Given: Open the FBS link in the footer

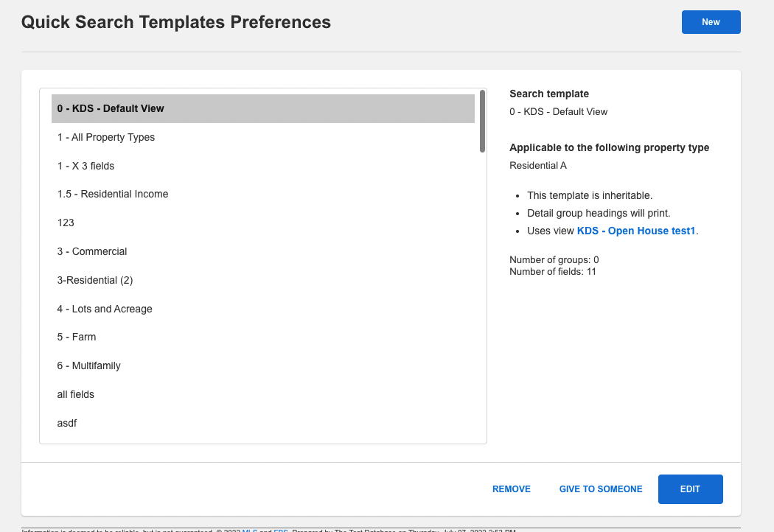Looking at the screenshot, I should pyautogui.click(x=281, y=530).
